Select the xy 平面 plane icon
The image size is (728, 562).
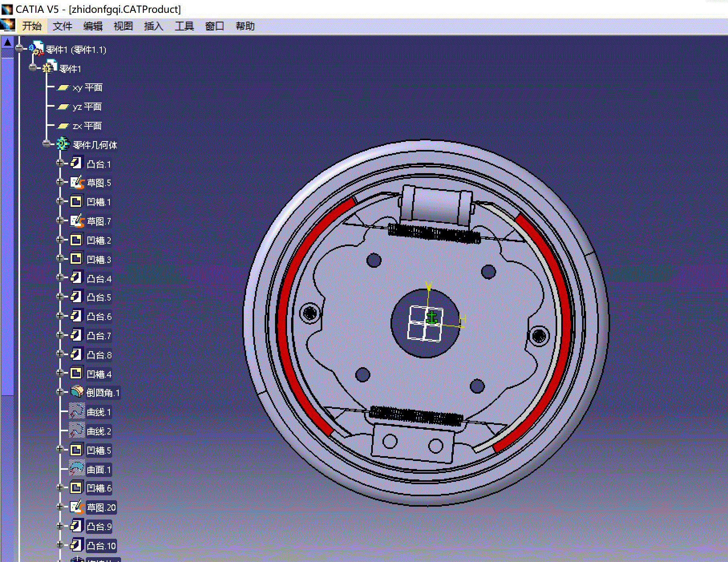[63, 87]
